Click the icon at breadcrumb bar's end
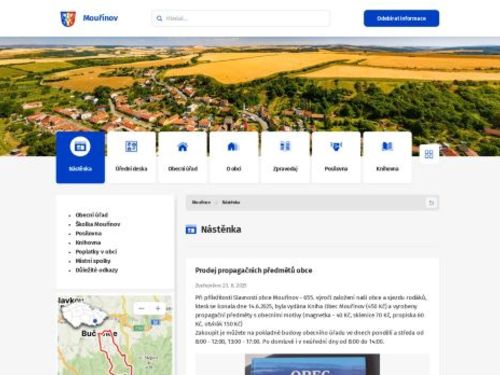500x375 pixels. (431, 203)
